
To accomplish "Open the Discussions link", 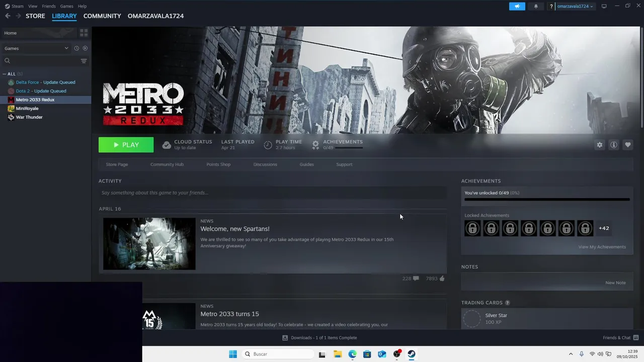I will (x=265, y=164).
